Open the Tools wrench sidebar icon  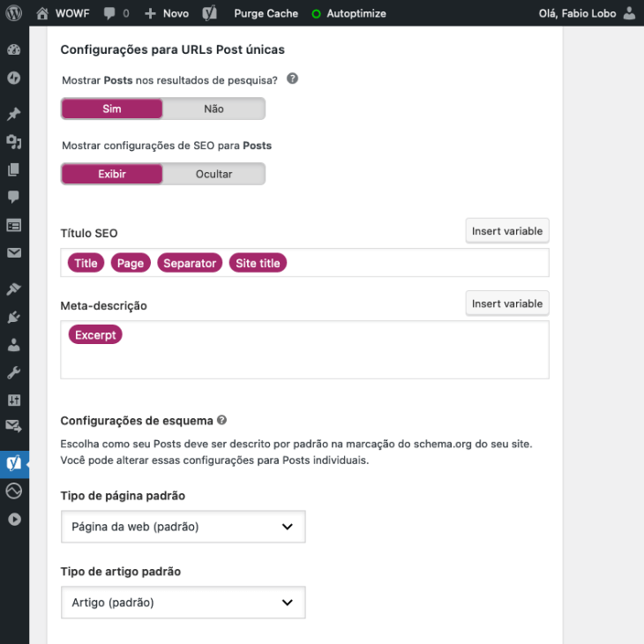[14, 373]
